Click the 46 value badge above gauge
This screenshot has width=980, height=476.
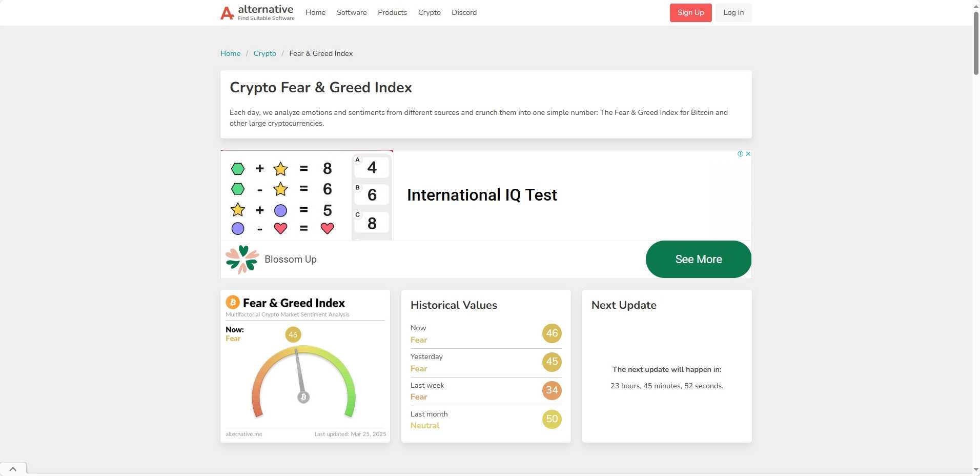pyautogui.click(x=293, y=335)
